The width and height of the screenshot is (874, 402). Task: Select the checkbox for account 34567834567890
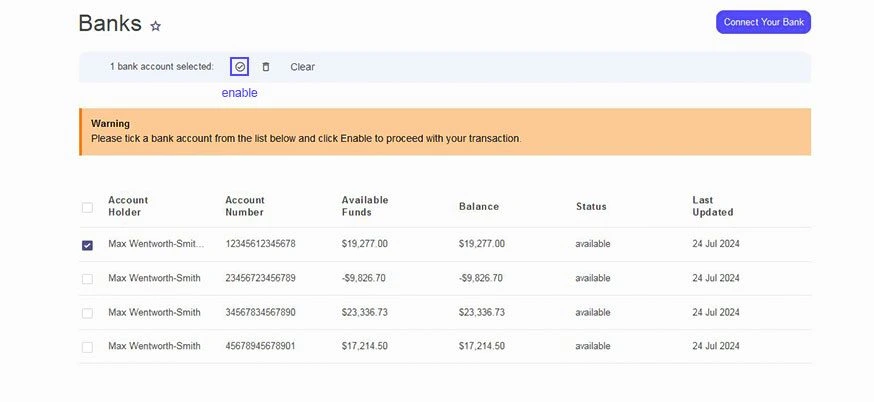click(x=87, y=313)
